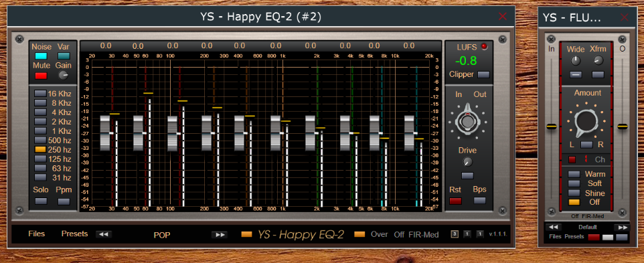The width and height of the screenshot is (644, 263).
Task: Click the 1k band fader handle
Action: tap(276, 133)
